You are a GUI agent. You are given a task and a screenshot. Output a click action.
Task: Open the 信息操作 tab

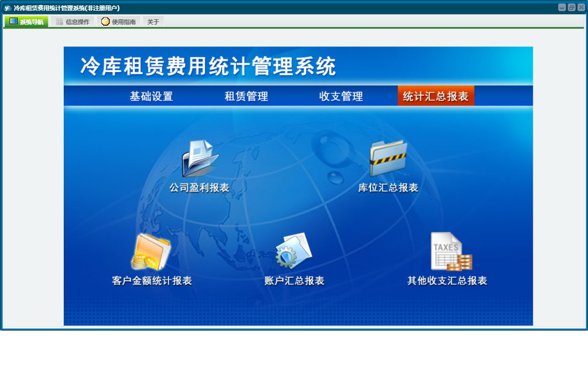click(x=73, y=22)
